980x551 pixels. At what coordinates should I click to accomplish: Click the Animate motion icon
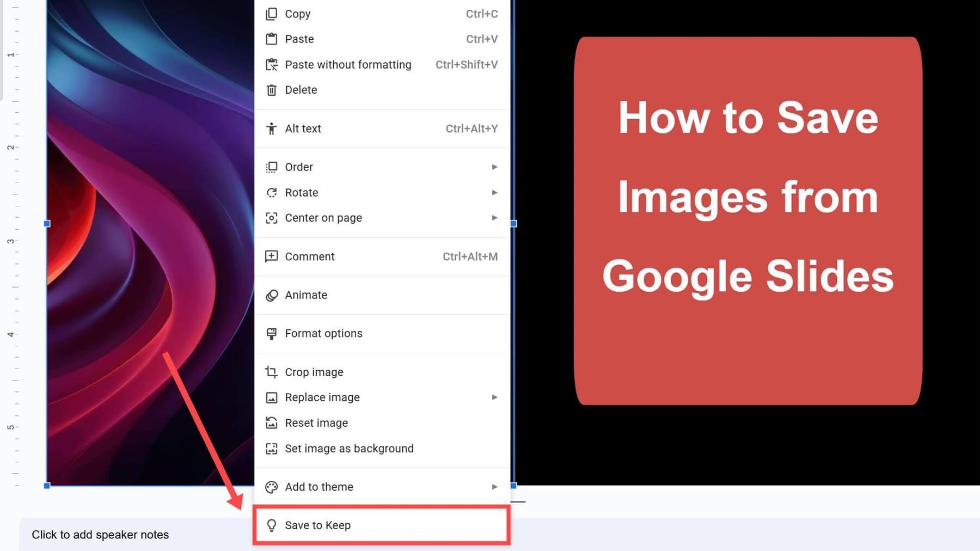(271, 295)
